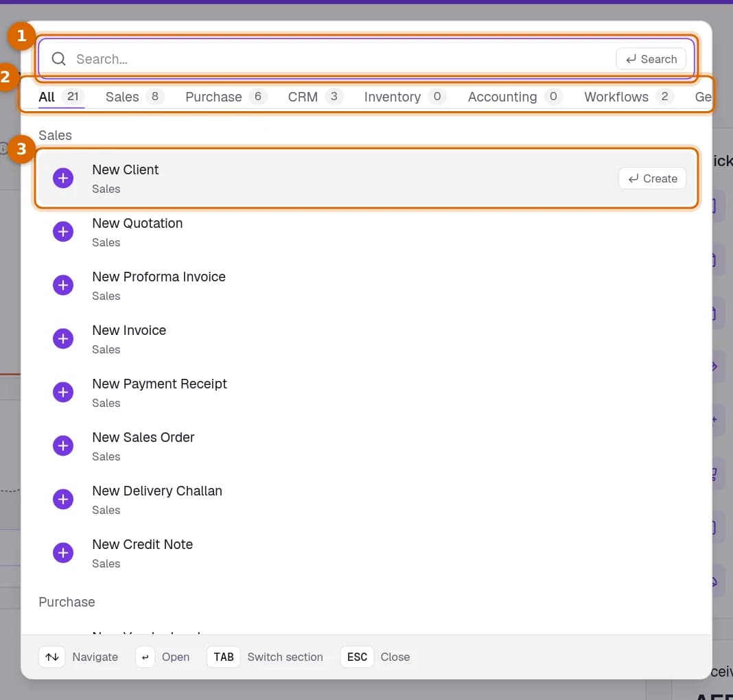
Task: Choose New Payment Receipt entry text
Action: (159, 384)
